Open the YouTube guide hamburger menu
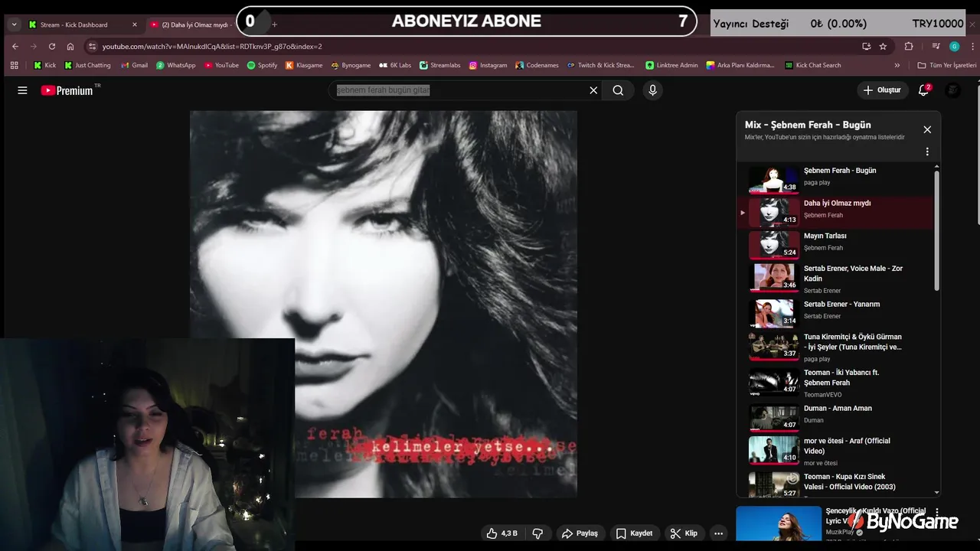Image resolution: width=980 pixels, height=551 pixels. (22, 90)
